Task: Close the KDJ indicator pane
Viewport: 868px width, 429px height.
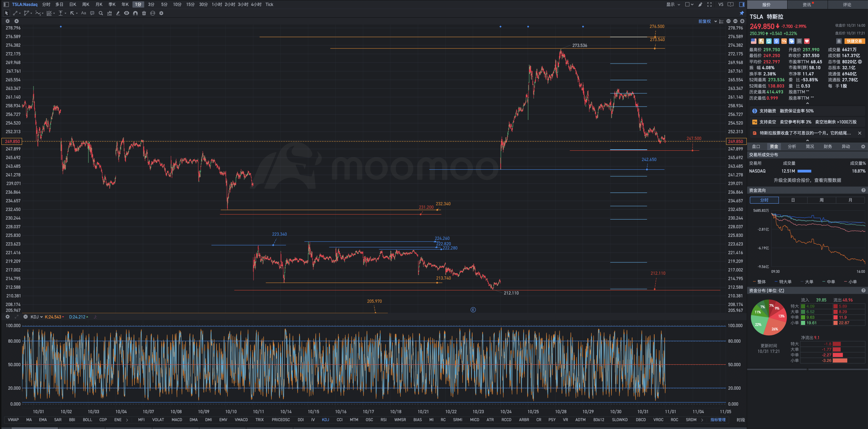Action: (x=25, y=317)
